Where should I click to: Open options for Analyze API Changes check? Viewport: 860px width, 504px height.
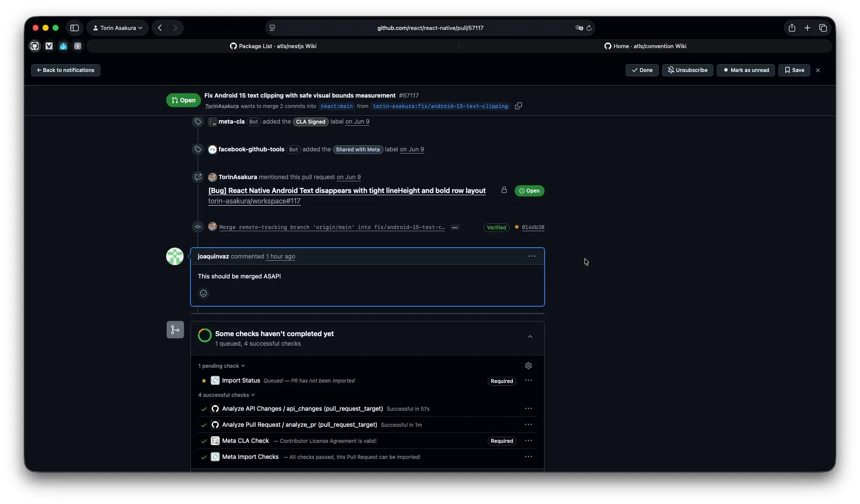[528, 409]
